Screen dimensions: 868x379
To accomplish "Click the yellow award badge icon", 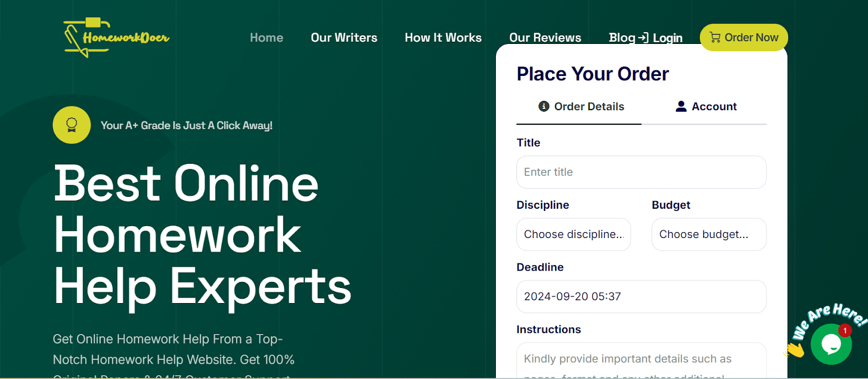I will click(x=72, y=125).
